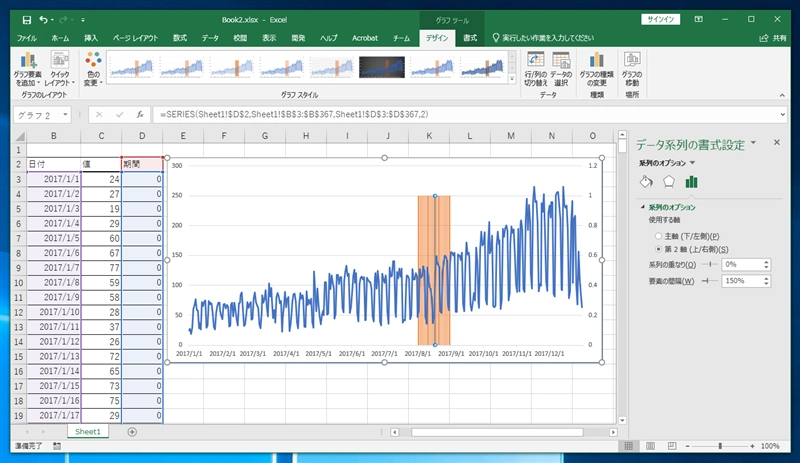
Task: Click the macro record icon in status bar
Action: click(x=57, y=446)
